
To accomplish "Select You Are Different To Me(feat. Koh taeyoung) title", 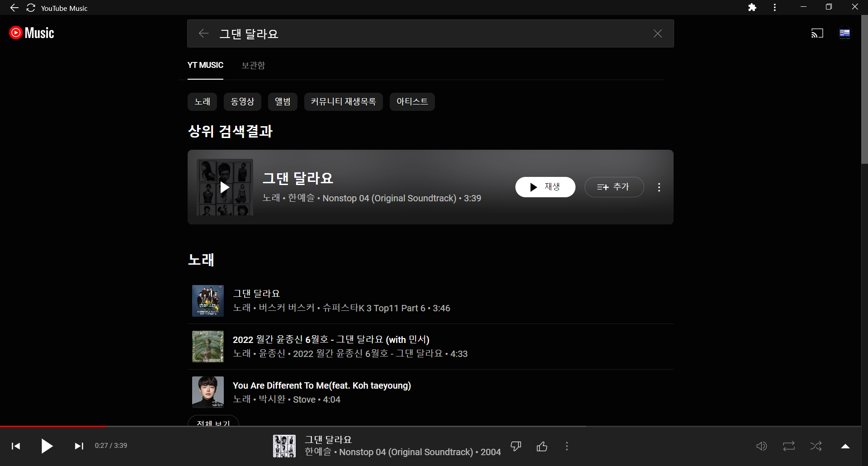I will [x=322, y=385].
